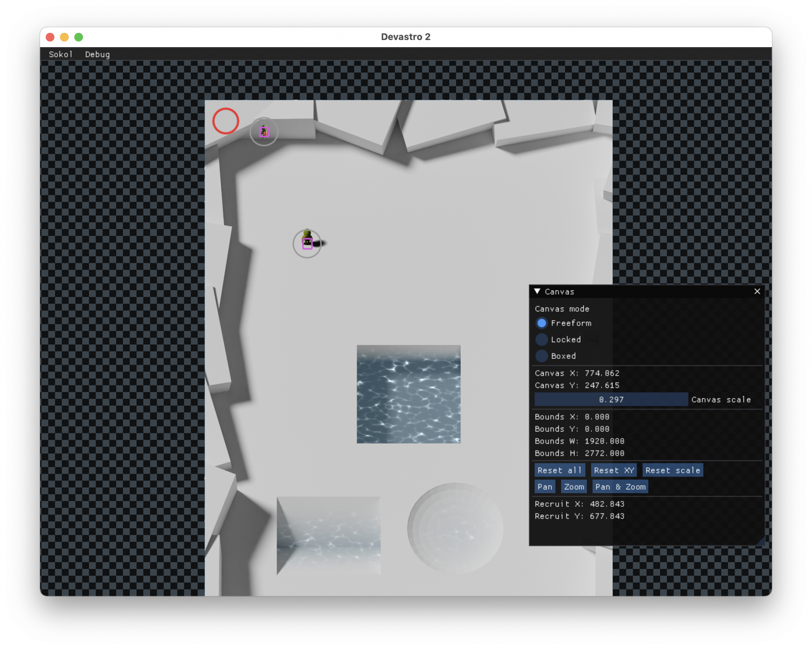Select the Freeform canvas mode

click(x=542, y=323)
